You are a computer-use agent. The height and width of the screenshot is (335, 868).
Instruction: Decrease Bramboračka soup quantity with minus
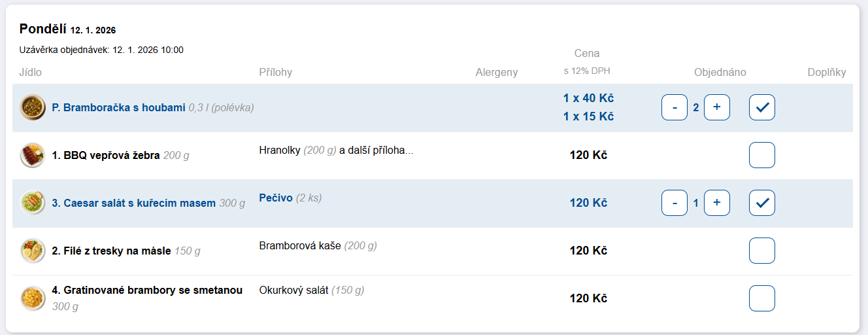click(675, 107)
